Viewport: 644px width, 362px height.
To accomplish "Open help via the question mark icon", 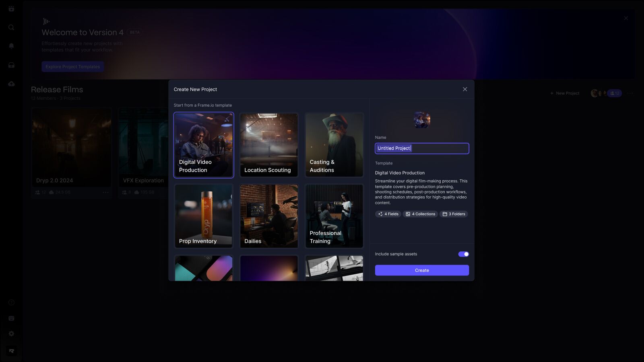I will 11,302.
